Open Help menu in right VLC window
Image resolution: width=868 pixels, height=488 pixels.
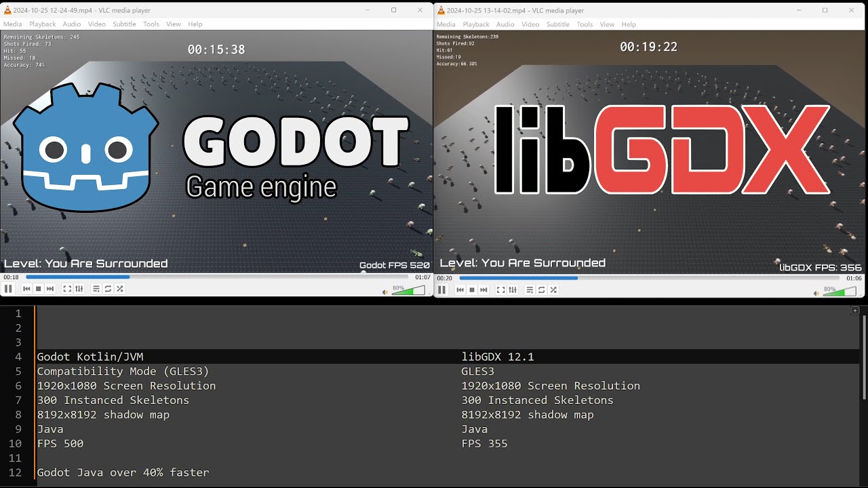[629, 24]
